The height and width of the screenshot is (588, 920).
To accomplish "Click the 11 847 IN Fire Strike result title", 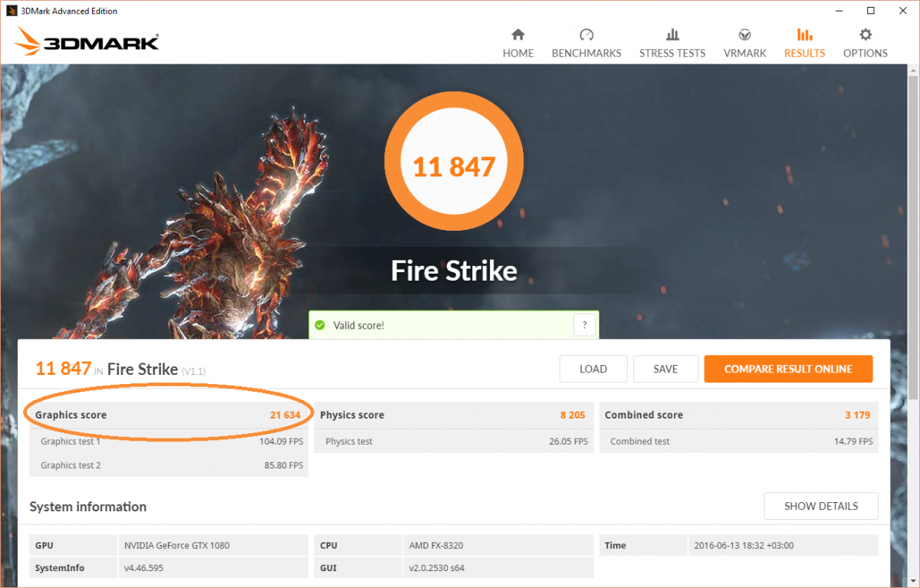I will [120, 369].
